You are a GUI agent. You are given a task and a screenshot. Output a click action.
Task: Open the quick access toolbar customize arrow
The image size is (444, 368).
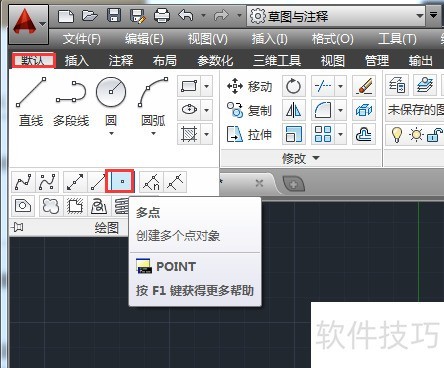pyautogui.click(x=433, y=15)
